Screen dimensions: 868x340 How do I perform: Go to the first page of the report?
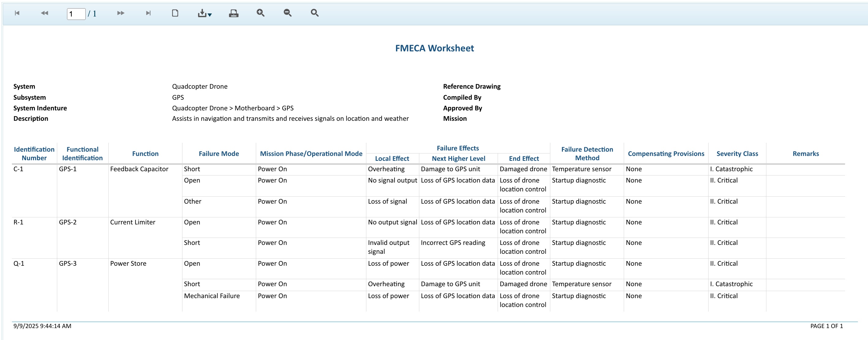(17, 13)
